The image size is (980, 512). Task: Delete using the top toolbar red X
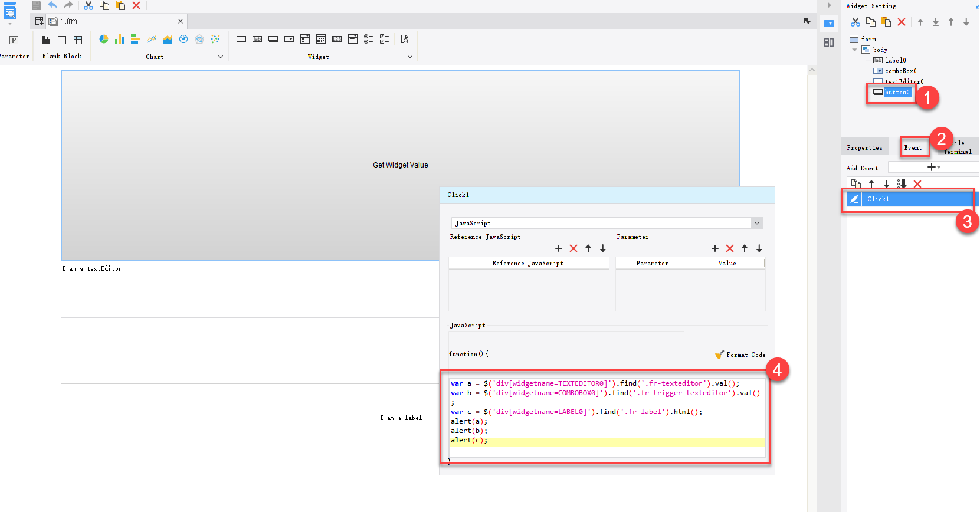pos(136,5)
